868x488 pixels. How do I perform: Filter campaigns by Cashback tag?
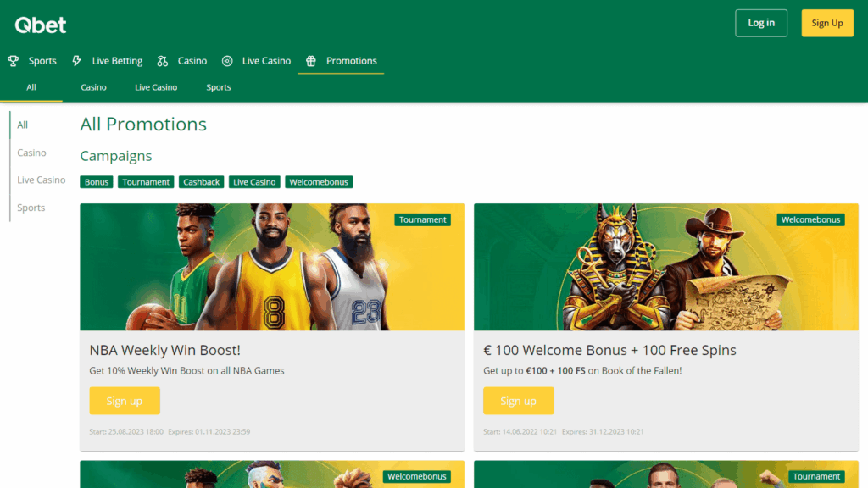pyautogui.click(x=202, y=182)
